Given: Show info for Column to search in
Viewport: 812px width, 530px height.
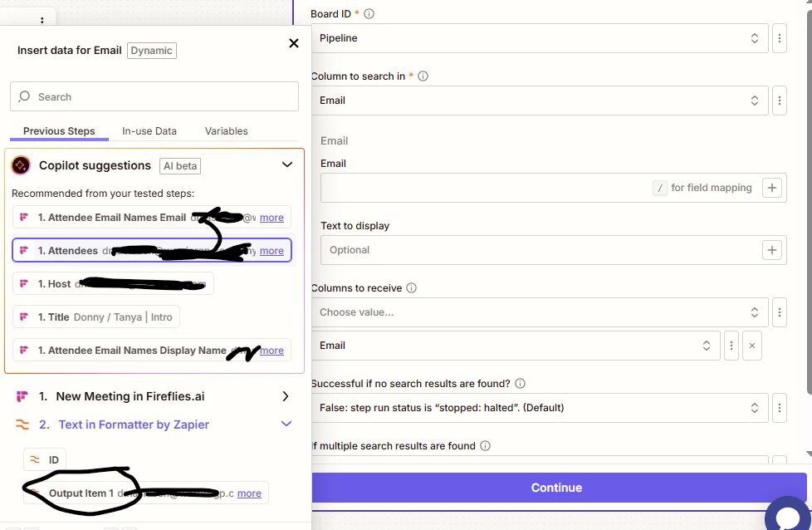Looking at the screenshot, I should click(423, 76).
